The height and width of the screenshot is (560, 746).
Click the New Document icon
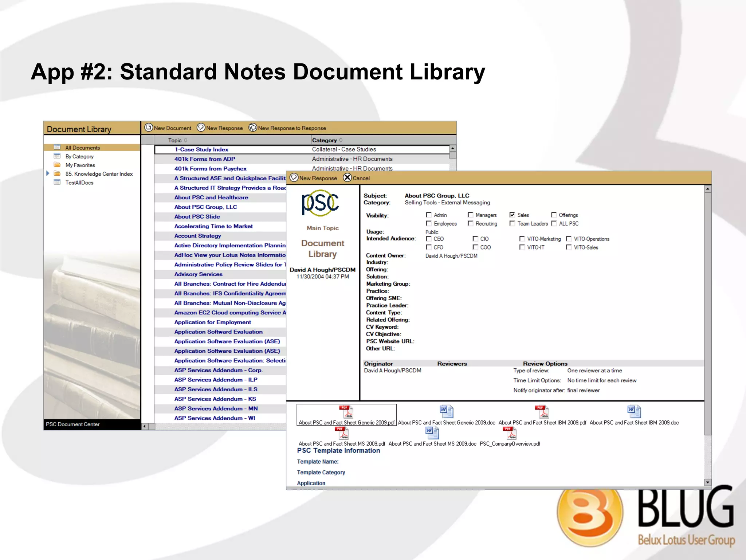point(149,127)
